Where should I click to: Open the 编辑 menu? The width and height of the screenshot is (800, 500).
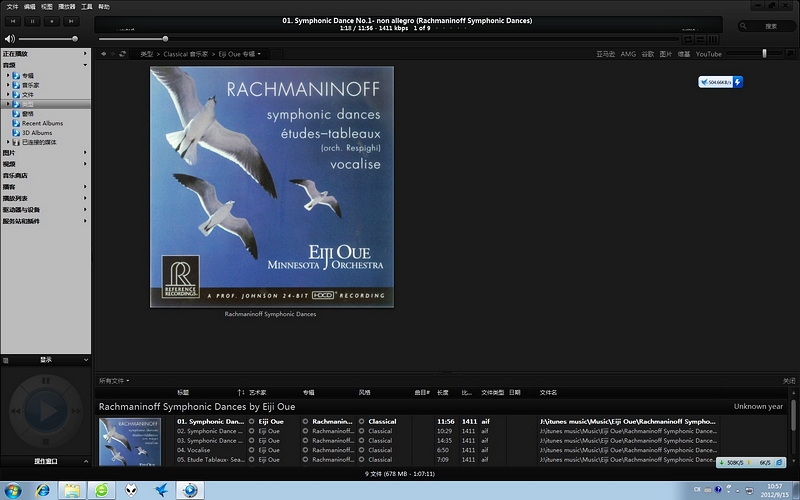click(30, 7)
